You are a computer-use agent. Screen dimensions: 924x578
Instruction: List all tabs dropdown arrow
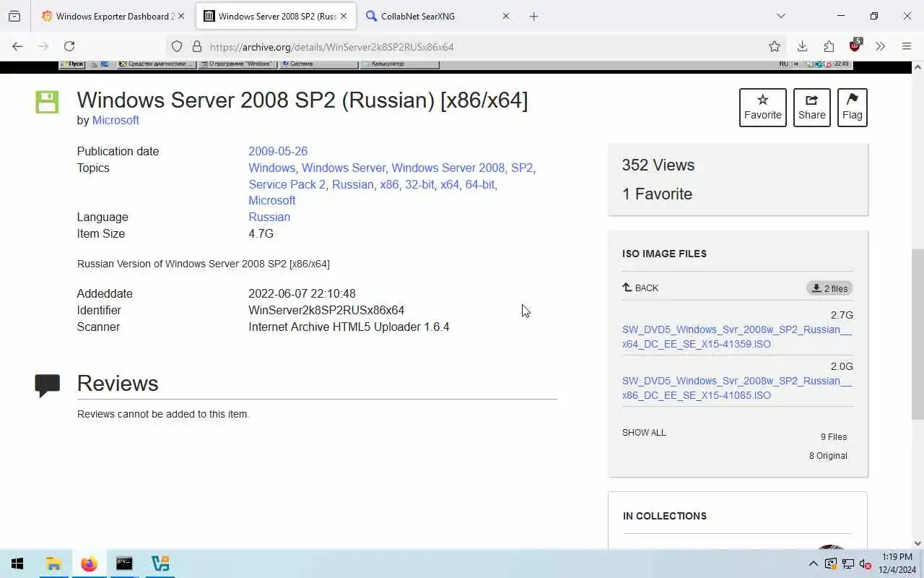[x=780, y=16]
